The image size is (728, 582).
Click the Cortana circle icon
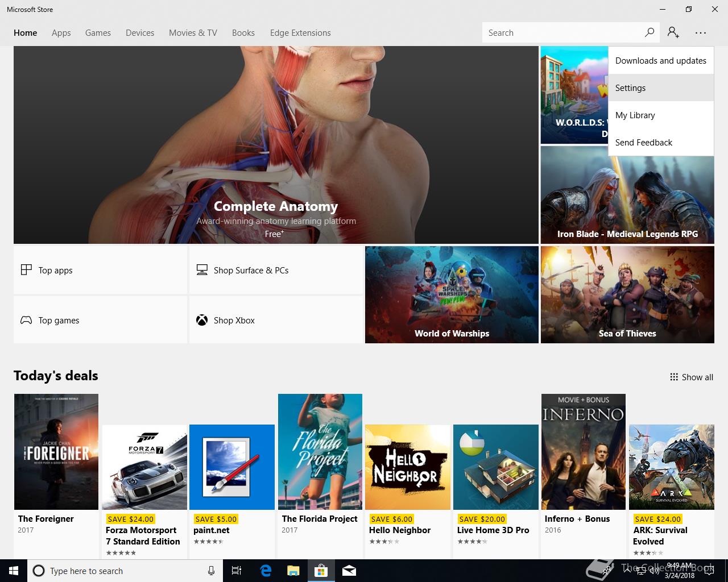pos(39,571)
